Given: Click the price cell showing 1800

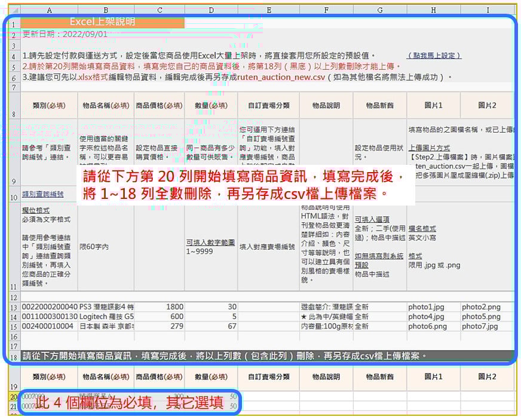Looking at the screenshot, I should coord(160,307).
